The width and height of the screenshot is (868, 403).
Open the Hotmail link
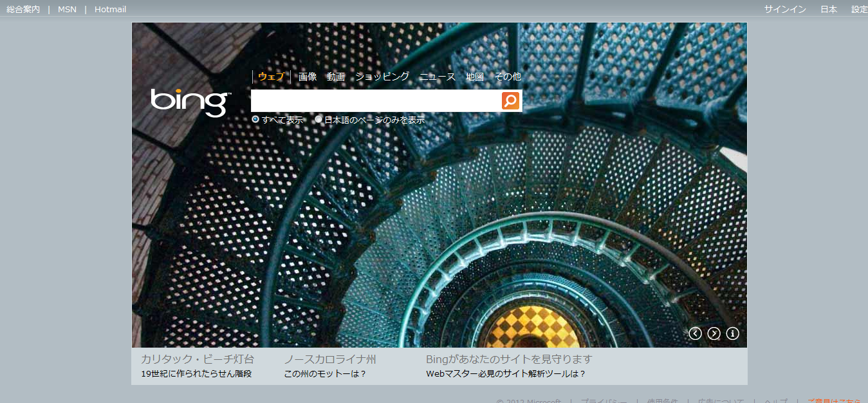[x=110, y=9]
